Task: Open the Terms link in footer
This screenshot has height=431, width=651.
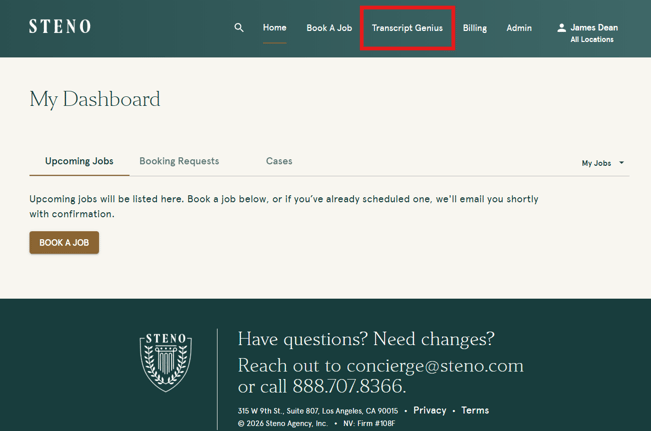Action: pyautogui.click(x=475, y=410)
